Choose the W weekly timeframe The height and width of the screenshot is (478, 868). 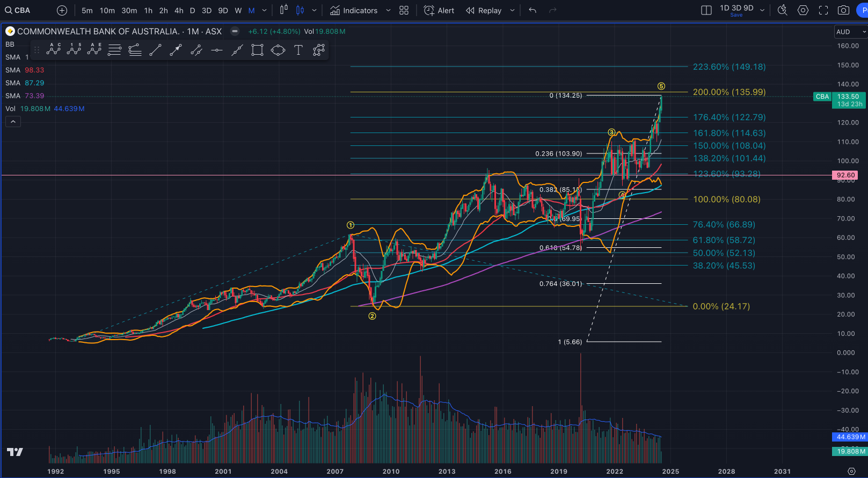pyautogui.click(x=238, y=10)
